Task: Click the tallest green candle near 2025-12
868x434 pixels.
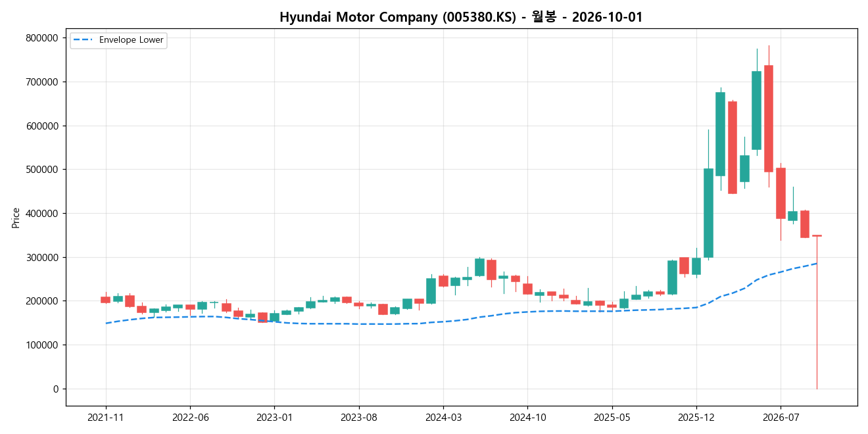Action: point(708,213)
